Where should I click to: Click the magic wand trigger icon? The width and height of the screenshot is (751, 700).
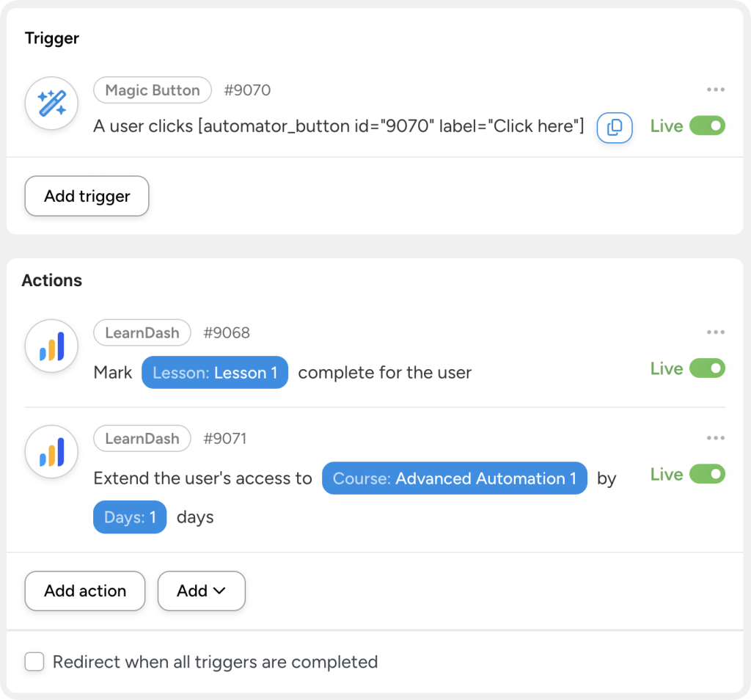click(51, 103)
